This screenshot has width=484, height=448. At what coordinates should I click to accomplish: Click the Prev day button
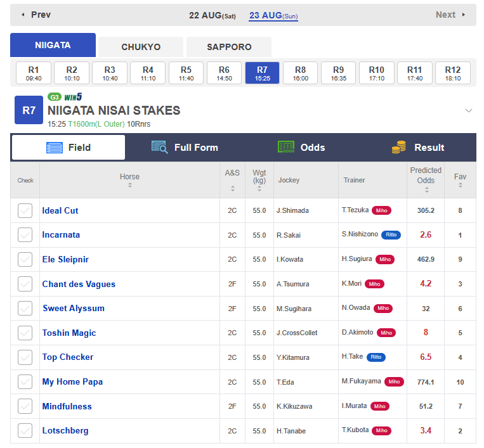pyautogui.click(x=36, y=15)
